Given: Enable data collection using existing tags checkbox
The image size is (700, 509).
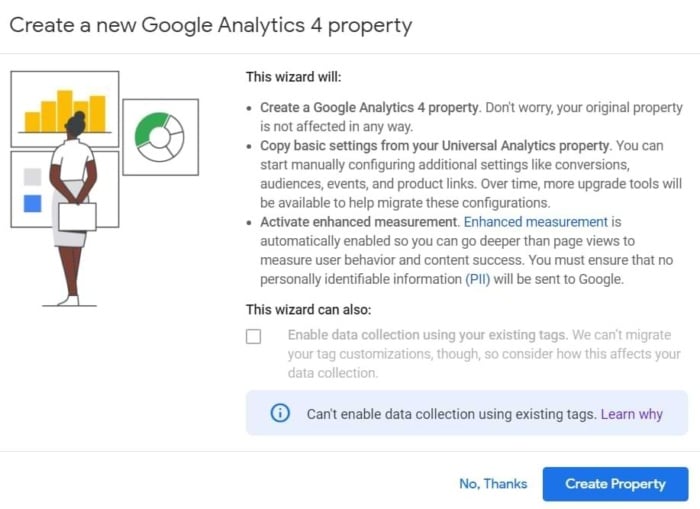Looking at the screenshot, I should click(254, 336).
